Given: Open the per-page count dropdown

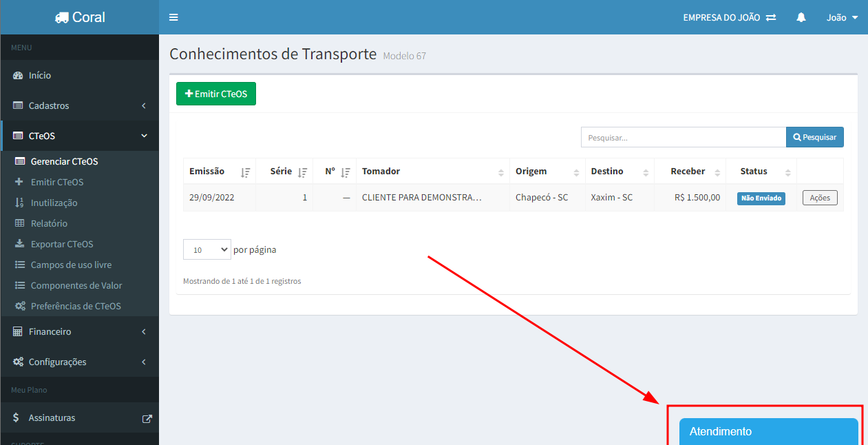Looking at the screenshot, I should point(207,250).
